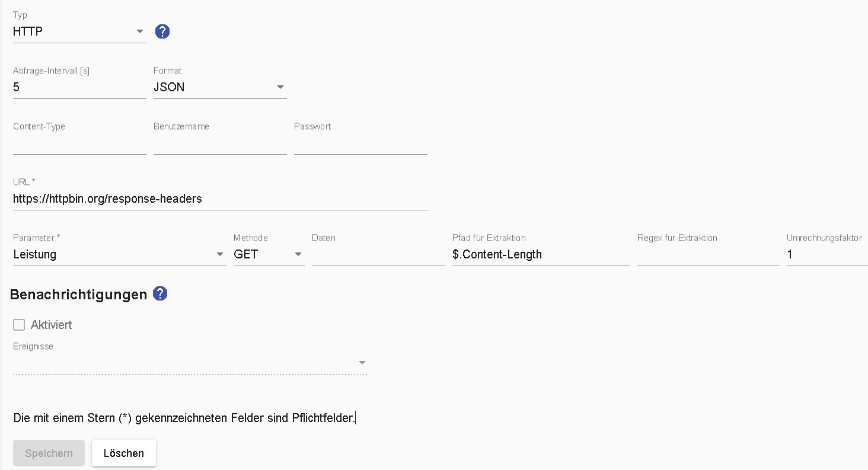Open the help icon next to Typ
This screenshot has width=868, height=470.
click(x=162, y=31)
